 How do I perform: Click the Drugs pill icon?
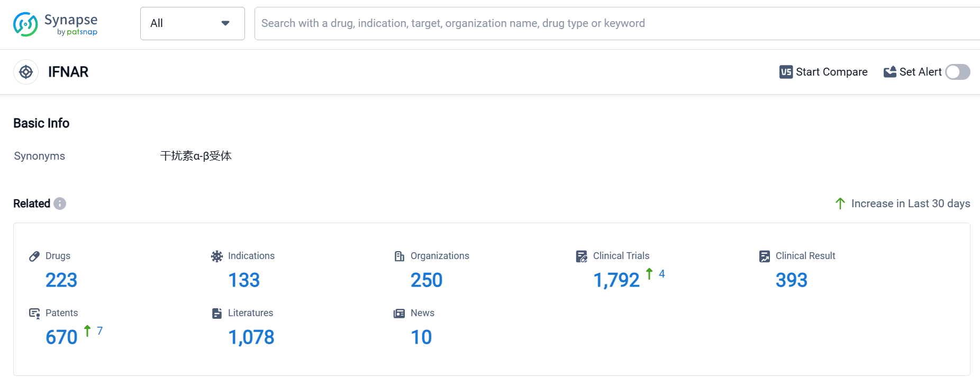(x=34, y=256)
